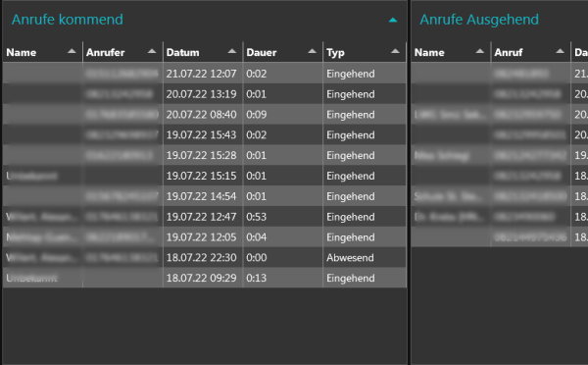
Task: Sort incoming calls by Typ arrow
Action: pyautogui.click(x=395, y=51)
